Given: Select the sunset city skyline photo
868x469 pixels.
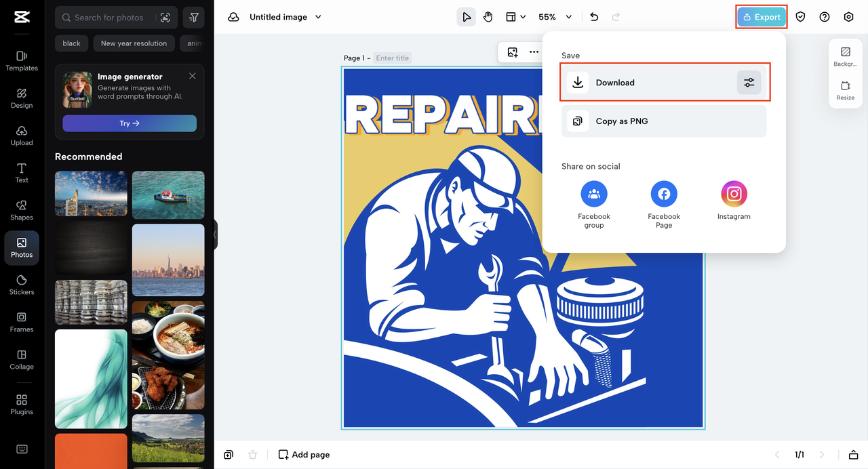Looking at the screenshot, I should (x=168, y=260).
